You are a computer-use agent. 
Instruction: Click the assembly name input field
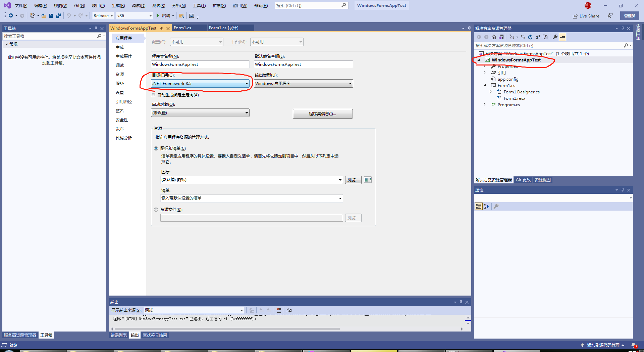pyautogui.click(x=200, y=64)
